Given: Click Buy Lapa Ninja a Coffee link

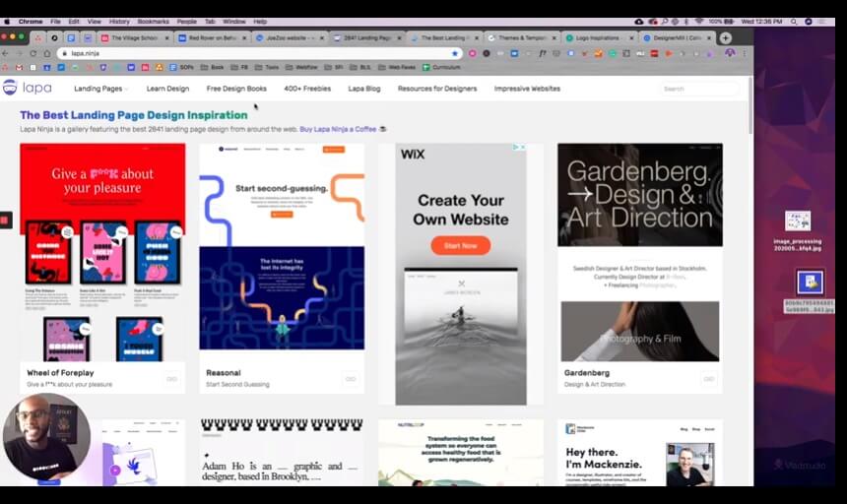Looking at the screenshot, I should coord(338,130).
